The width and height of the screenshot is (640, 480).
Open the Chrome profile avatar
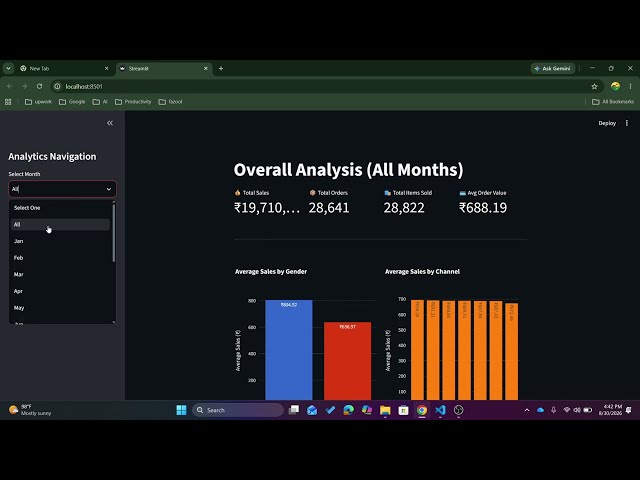pos(615,86)
